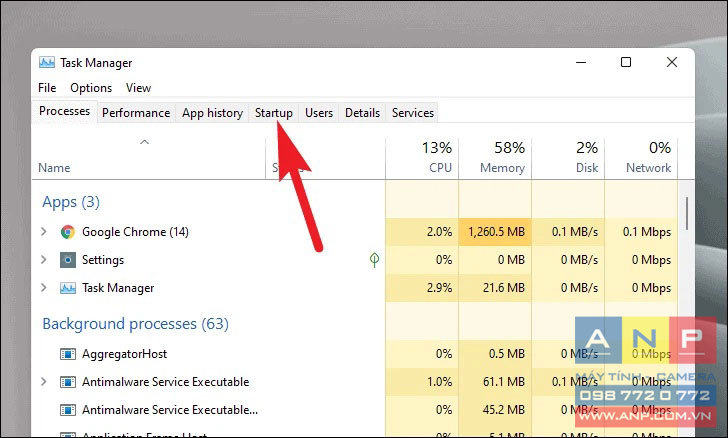Sort by the Disk column header
Viewport: 728px width, 438px height.
pyautogui.click(x=568, y=158)
